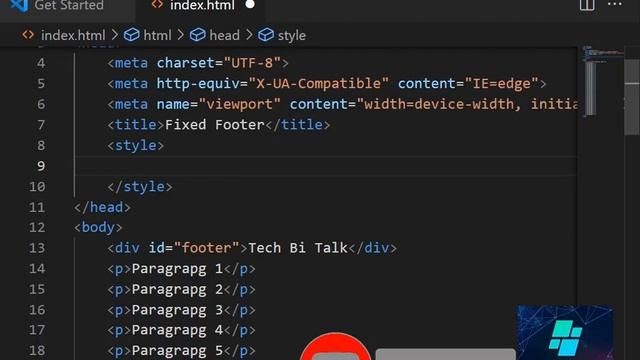
Task: Click line number 13 in gutter
Action: point(37,248)
